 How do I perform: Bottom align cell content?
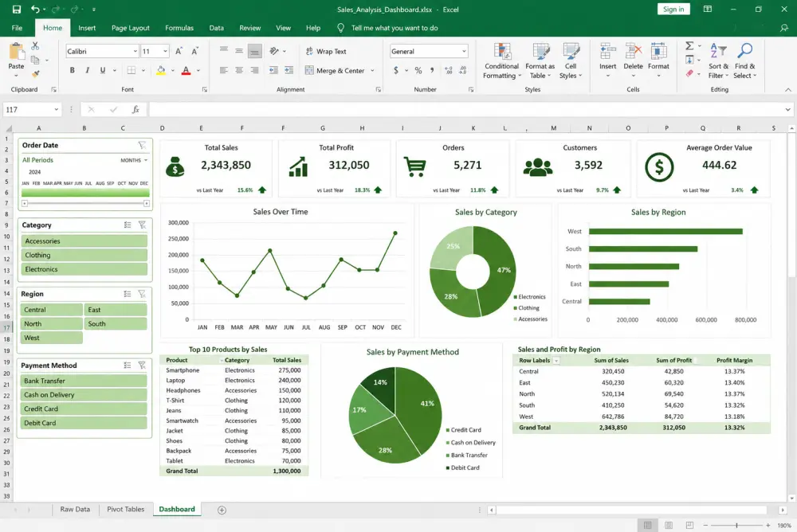255,51
